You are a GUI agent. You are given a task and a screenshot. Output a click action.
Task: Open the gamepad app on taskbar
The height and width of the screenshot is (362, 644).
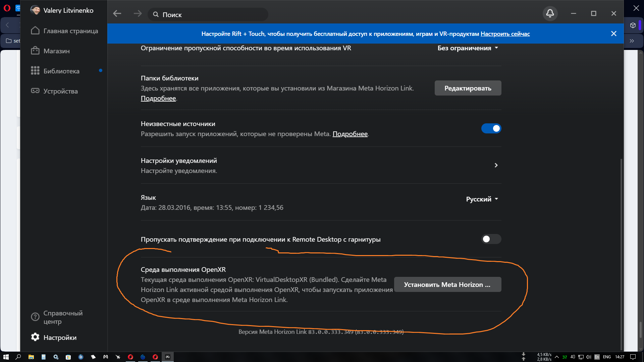coord(105,357)
